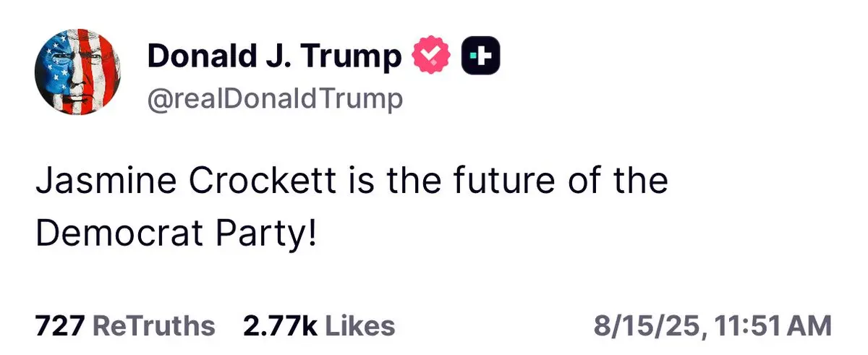Image resolution: width=868 pixels, height=355 pixels.
Task: Click the "ReTruths" label
Action: click(x=155, y=325)
